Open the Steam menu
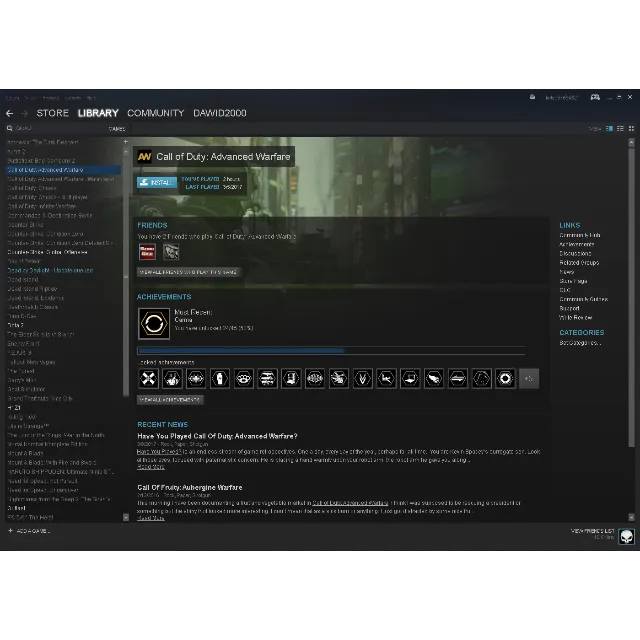 [12, 98]
